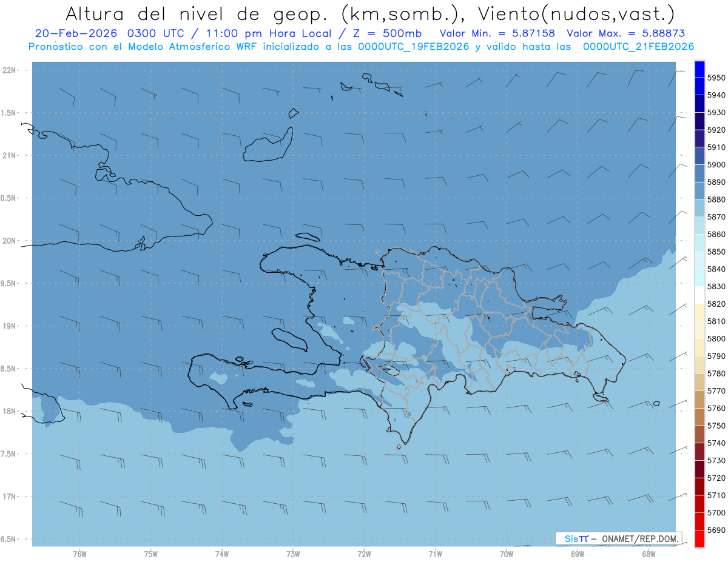Click the '71W' longitude axis label
The height and width of the screenshot is (562, 728).
coord(435,554)
